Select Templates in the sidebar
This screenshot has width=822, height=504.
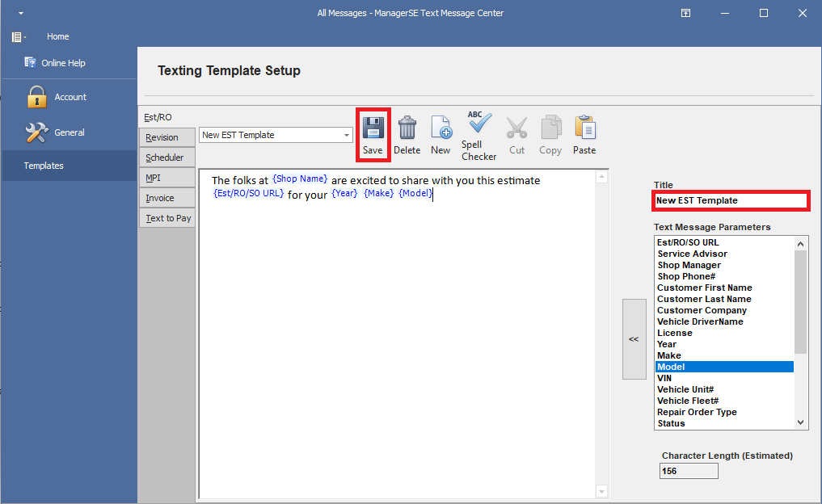click(x=70, y=166)
